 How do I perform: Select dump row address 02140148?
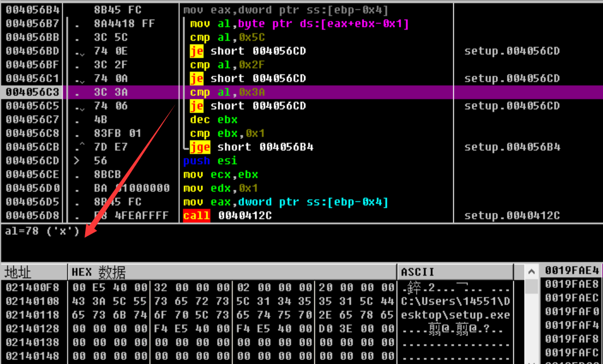point(33,356)
